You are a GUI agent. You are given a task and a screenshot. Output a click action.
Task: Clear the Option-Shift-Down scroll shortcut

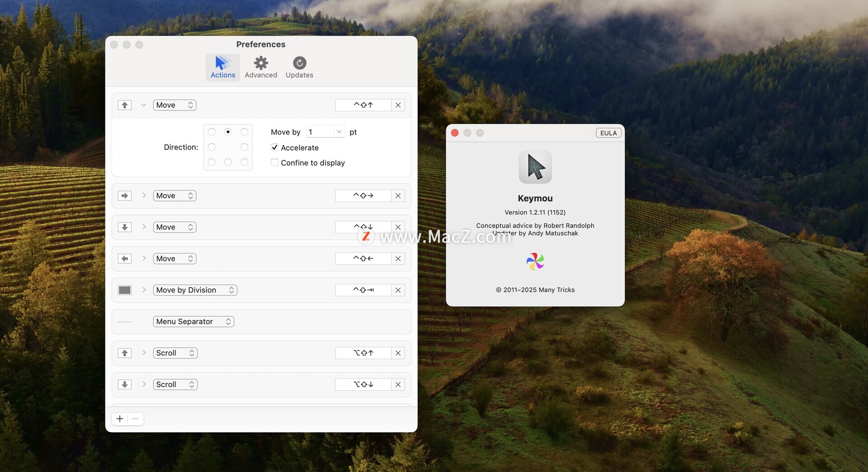[x=398, y=385]
